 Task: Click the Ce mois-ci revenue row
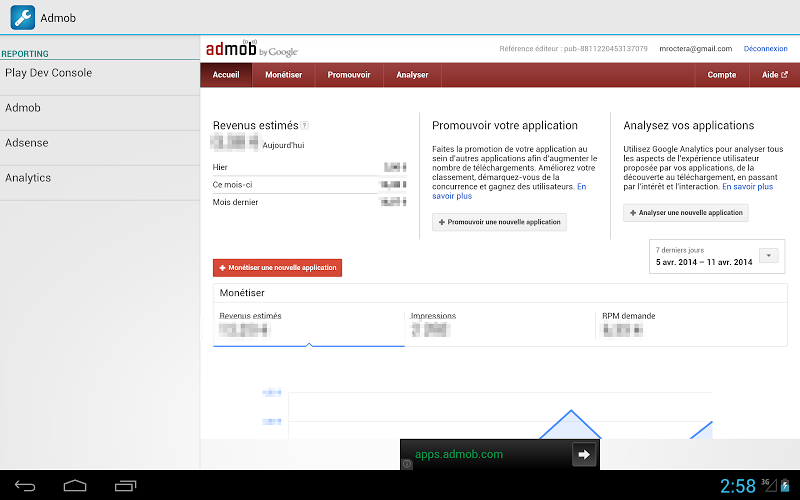pos(310,185)
